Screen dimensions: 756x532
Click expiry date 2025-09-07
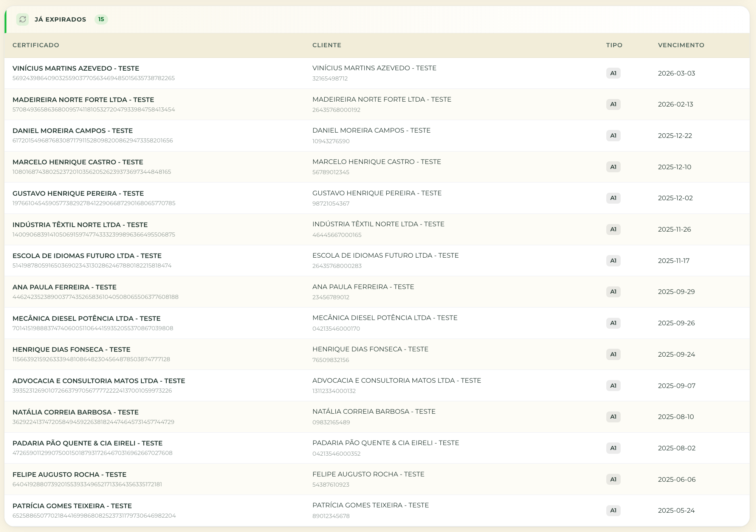coord(677,386)
